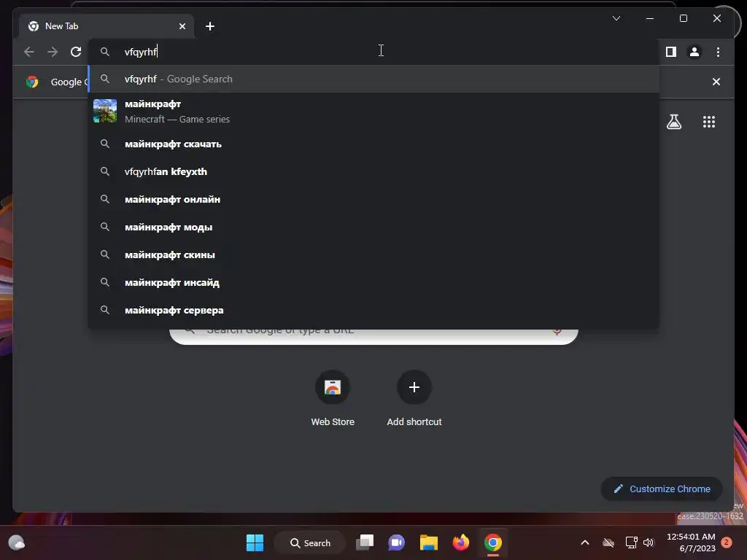
Task: Open Customize Chrome
Action: point(662,489)
